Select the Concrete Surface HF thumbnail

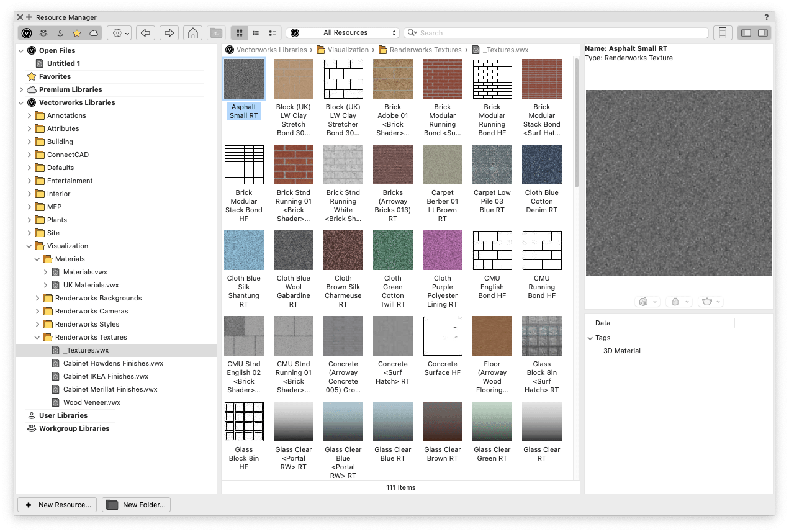pyautogui.click(x=443, y=336)
